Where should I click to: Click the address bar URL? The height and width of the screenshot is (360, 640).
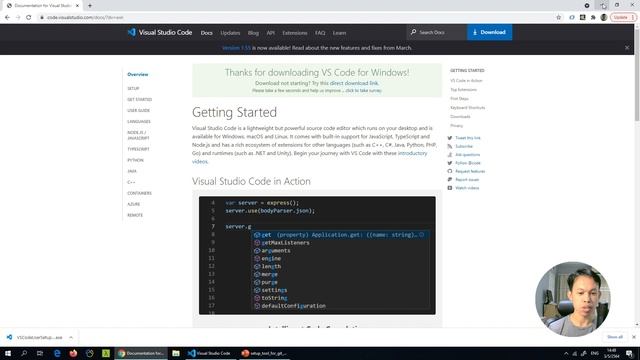[85, 17]
